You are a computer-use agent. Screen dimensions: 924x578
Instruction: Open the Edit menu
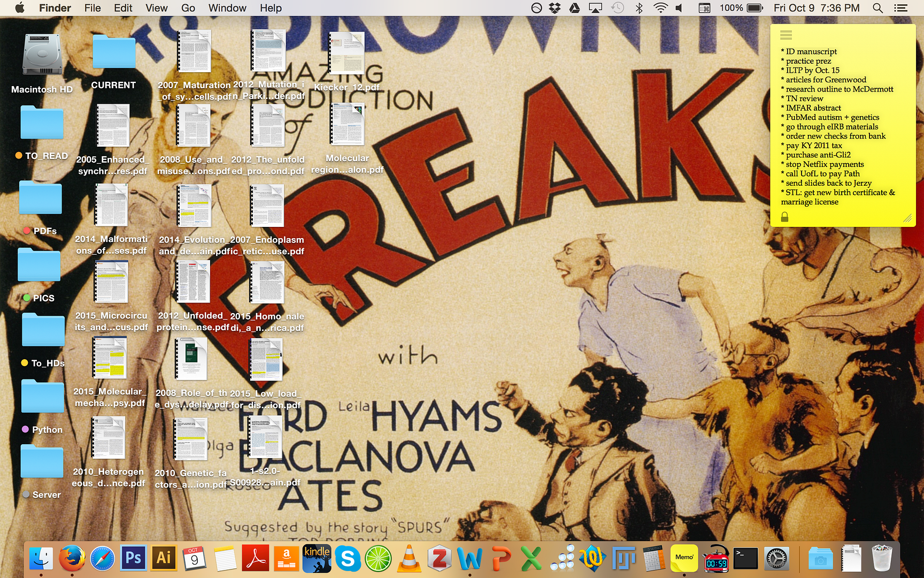[x=123, y=8]
